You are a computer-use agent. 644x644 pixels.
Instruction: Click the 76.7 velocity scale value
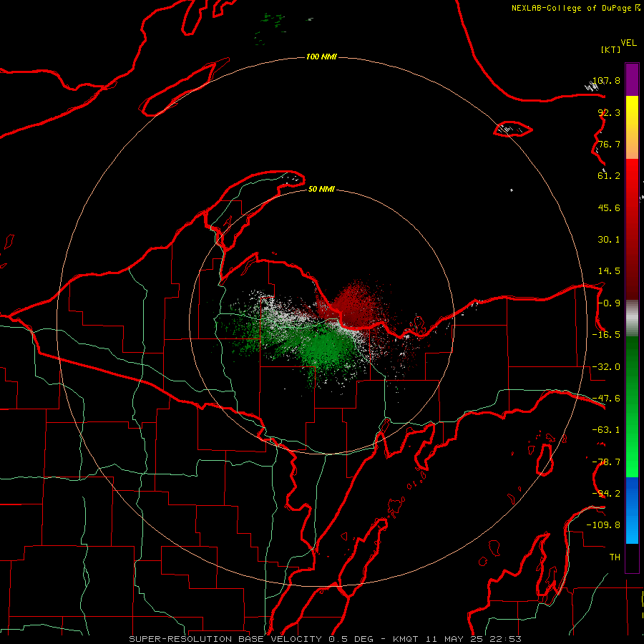tap(609, 144)
